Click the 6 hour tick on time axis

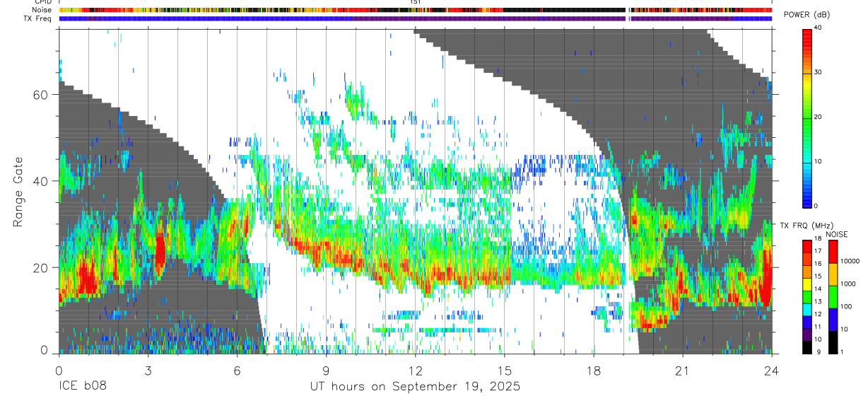[x=237, y=370]
